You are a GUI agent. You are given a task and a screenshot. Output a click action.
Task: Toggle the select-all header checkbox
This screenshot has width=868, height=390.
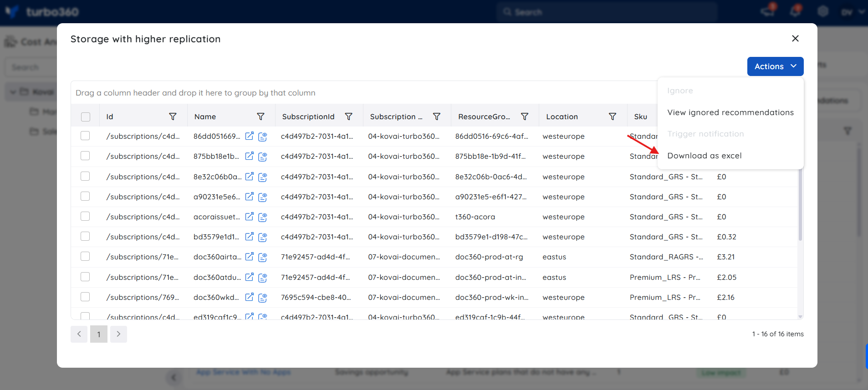[x=86, y=117]
